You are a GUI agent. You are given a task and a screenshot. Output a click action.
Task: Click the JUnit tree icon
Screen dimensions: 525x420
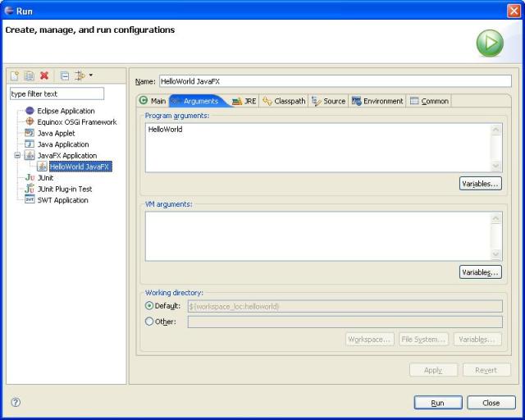click(30, 177)
